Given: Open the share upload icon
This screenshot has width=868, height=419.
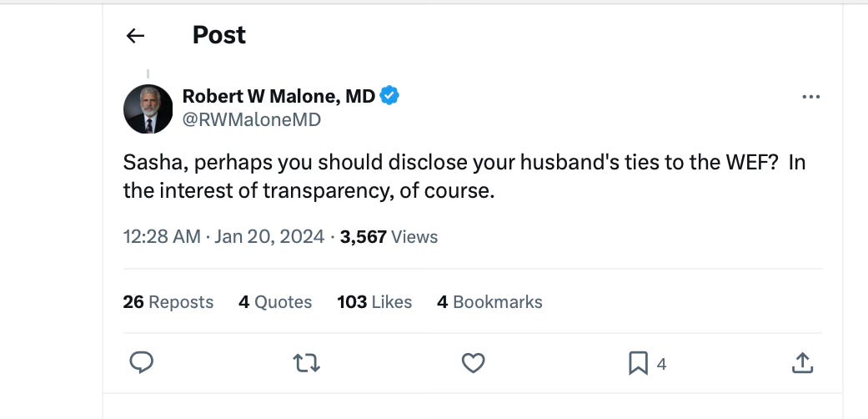Looking at the screenshot, I should [802, 363].
